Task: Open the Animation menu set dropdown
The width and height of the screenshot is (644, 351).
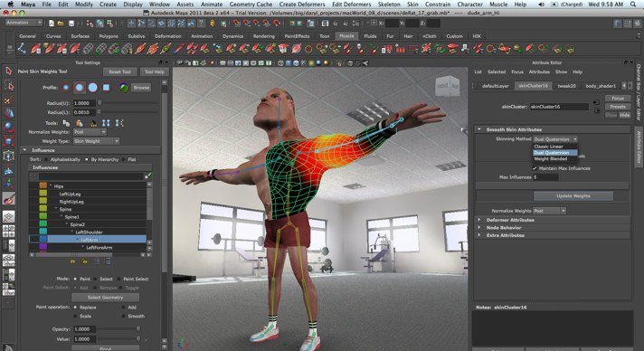Action: pos(24,23)
